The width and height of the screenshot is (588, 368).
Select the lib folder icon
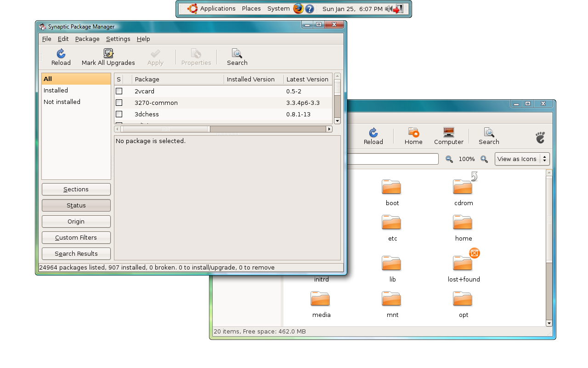tap(391, 263)
